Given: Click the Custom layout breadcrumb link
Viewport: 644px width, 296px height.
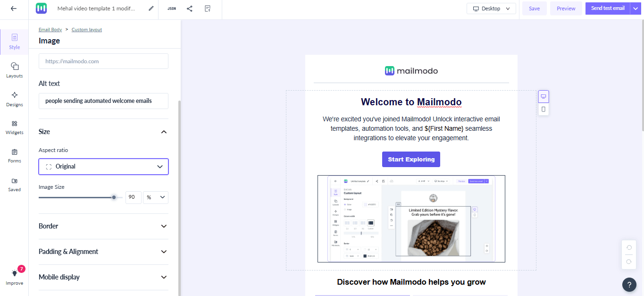Looking at the screenshot, I should click(x=87, y=30).
